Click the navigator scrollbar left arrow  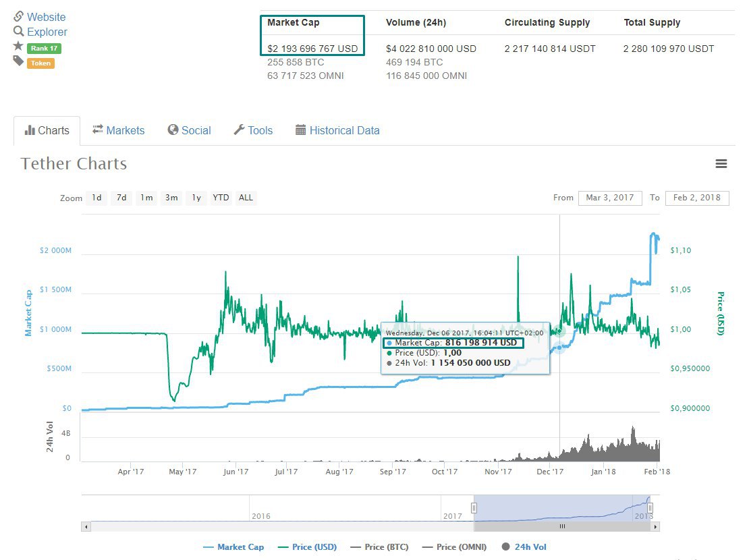tap(86, 526)
